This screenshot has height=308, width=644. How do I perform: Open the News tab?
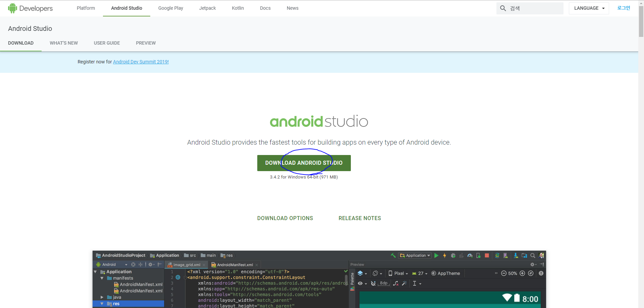(292, 8)
